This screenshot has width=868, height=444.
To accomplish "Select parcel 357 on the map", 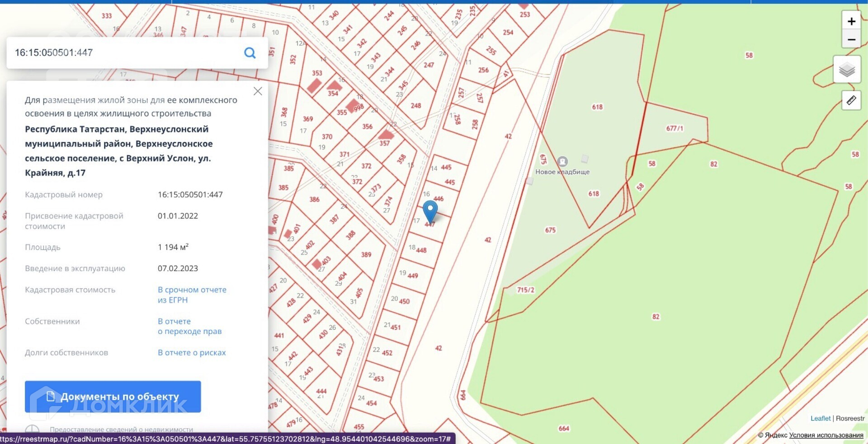I will (385, 143).
